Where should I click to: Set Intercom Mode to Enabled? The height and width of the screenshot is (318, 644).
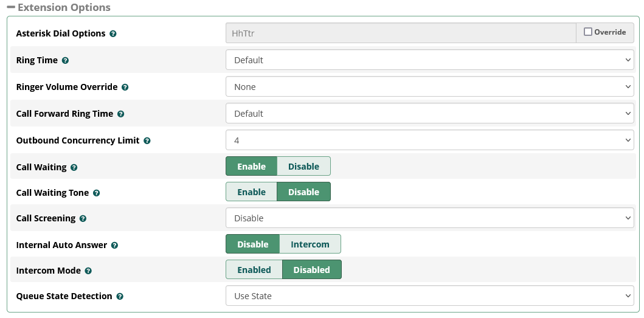click(x=254, y=270)
